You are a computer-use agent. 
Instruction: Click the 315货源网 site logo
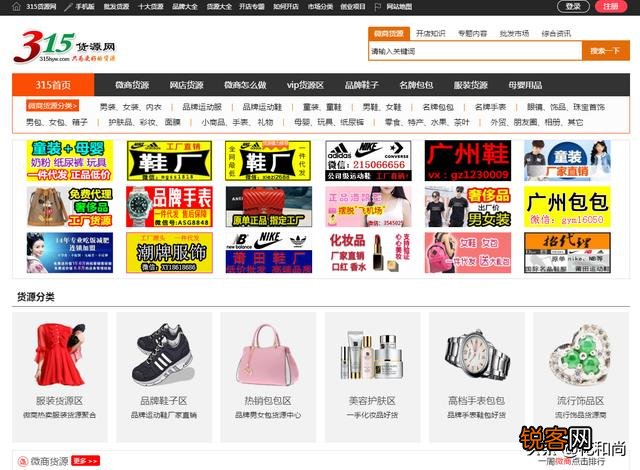[64, 47]
